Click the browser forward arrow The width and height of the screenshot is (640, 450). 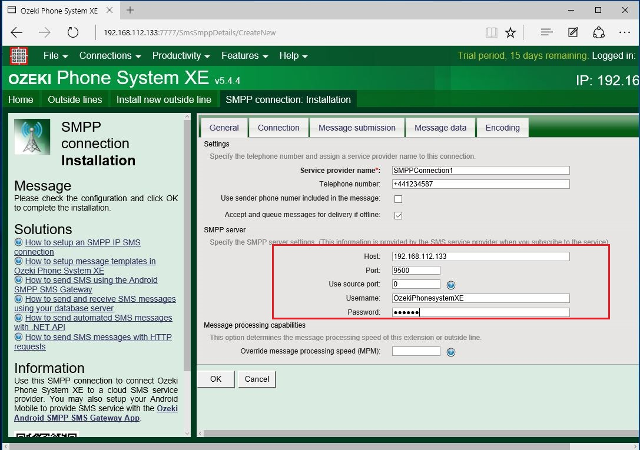44,33
